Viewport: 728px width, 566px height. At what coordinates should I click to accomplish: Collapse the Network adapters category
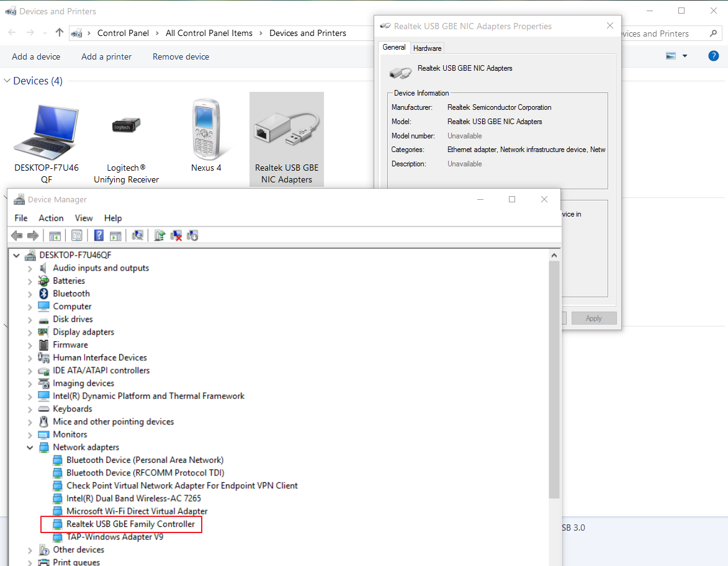click(30, 447)
